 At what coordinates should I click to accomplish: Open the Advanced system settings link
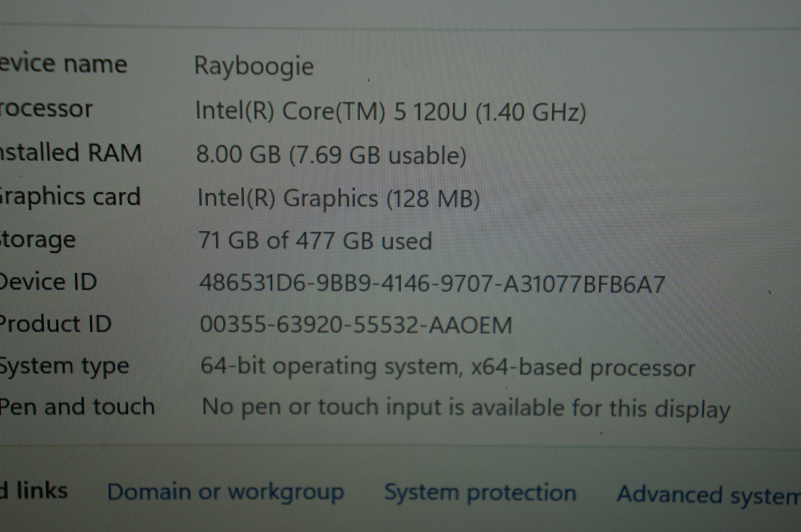(x=709, y=495)
